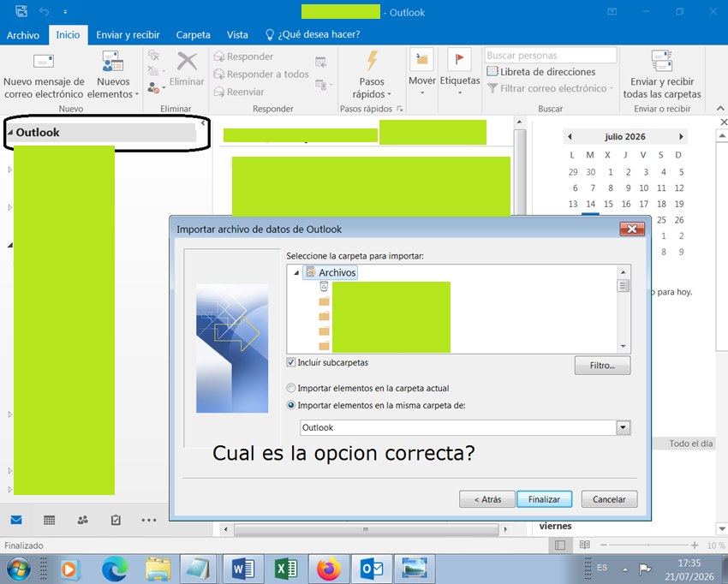This screenshot has height=584, width=728.
Task: Go to next month in calendar
Action: coord(681,136)
